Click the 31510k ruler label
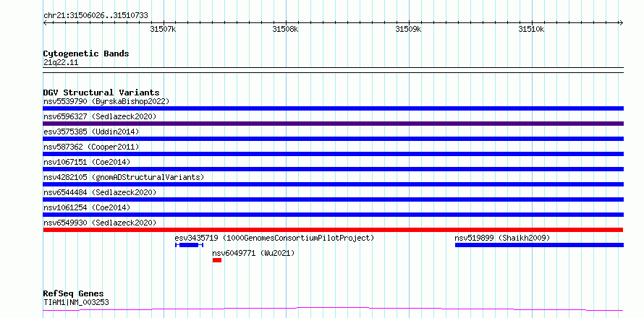Viewport: 644px width, 318px height. coord(531,29)
